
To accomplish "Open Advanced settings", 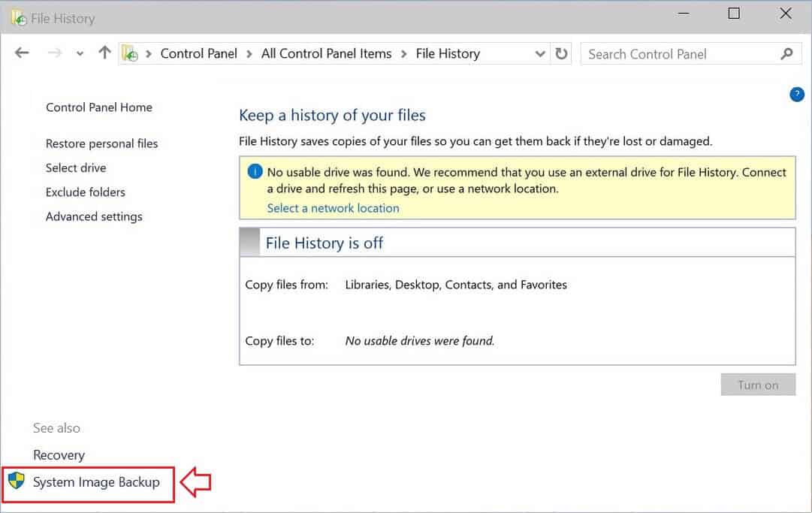I will coord(93,216).
